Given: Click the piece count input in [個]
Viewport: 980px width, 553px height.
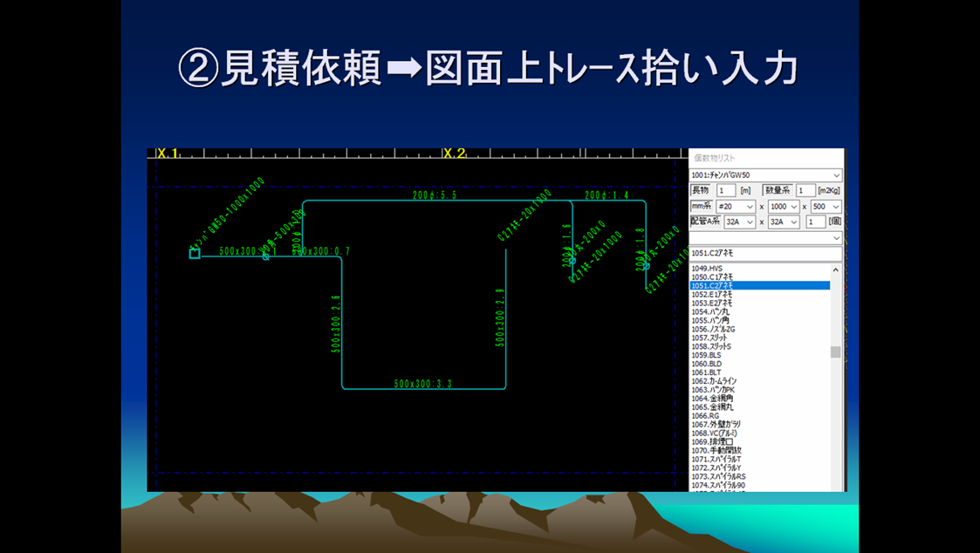Looking at the screenshot, I should [815, 222].
